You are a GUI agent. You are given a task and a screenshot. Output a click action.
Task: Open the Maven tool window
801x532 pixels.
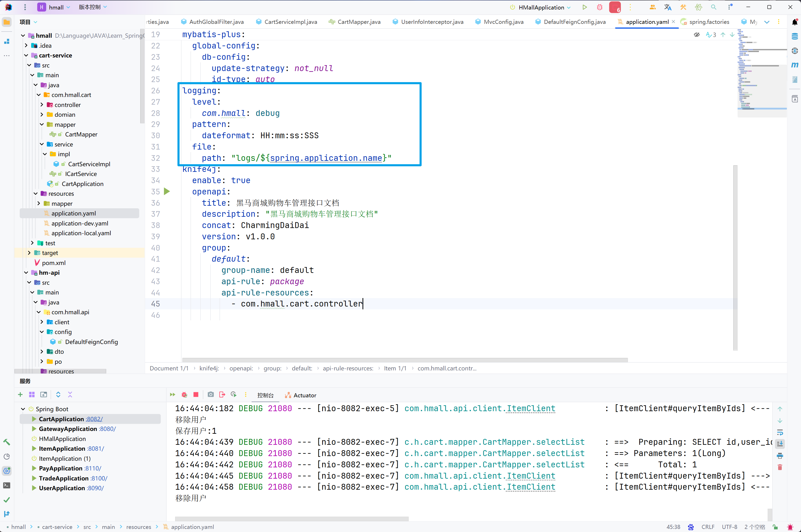click(x=795, y=65)
